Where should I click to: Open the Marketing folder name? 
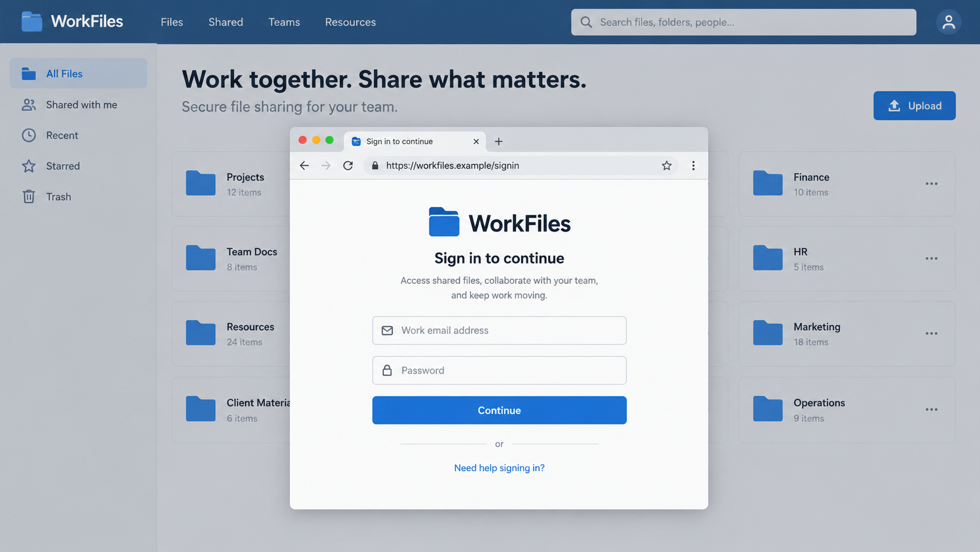(x=817, y=327)
